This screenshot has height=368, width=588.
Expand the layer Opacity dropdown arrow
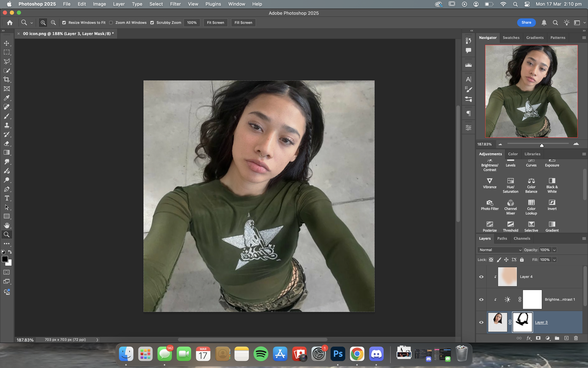tap(554, 250)
